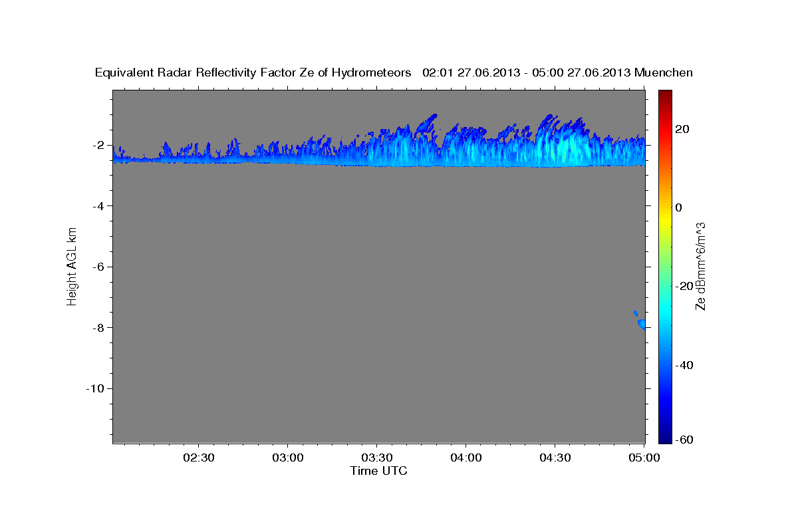
Task: Click the 02:30 time tick label
Action: pyautogui.click(x=198, y=458)
